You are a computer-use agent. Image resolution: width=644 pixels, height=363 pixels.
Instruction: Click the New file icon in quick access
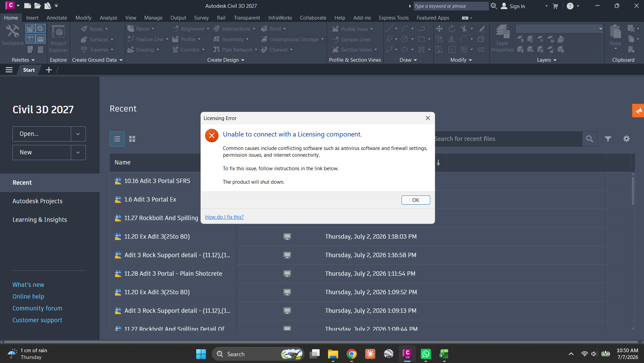pos(27,6)
